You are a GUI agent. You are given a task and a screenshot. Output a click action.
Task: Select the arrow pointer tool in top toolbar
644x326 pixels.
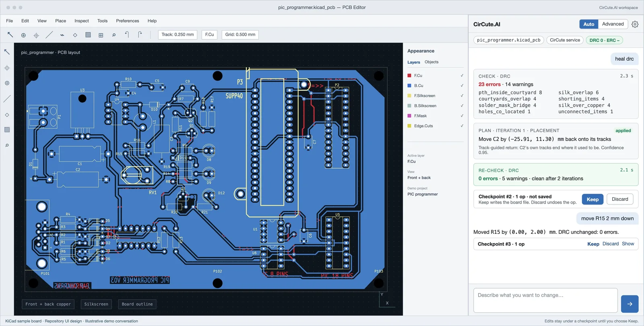click(10, 35)
